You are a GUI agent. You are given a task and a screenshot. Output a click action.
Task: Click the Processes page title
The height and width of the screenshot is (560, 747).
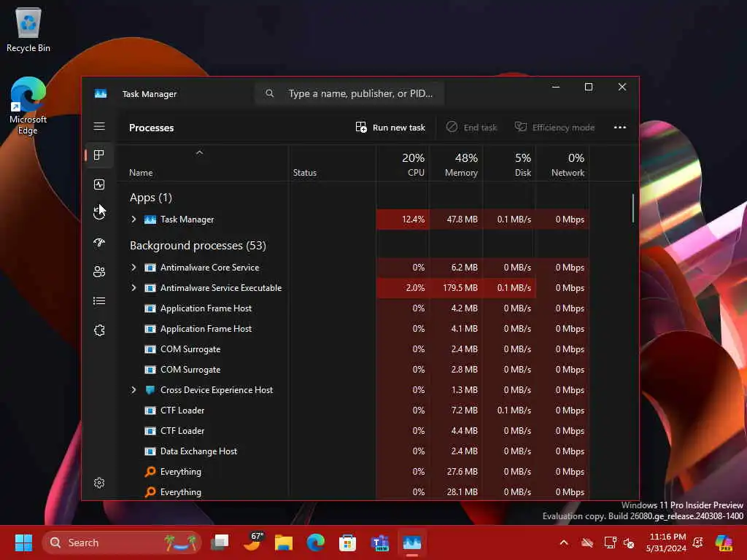coord(152,128)
